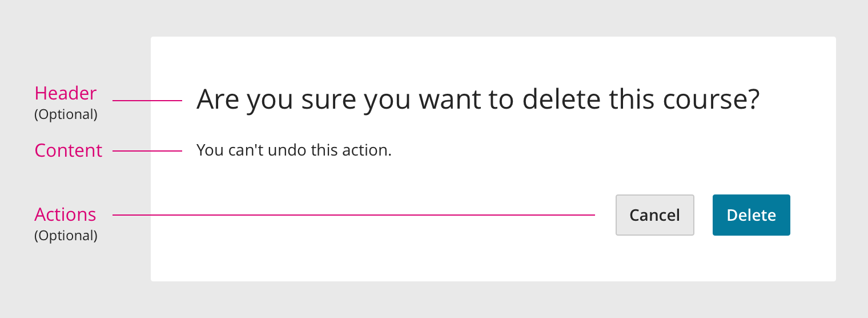Click the word "You" in the content text
868x318 pixels.
coord(210,150)
